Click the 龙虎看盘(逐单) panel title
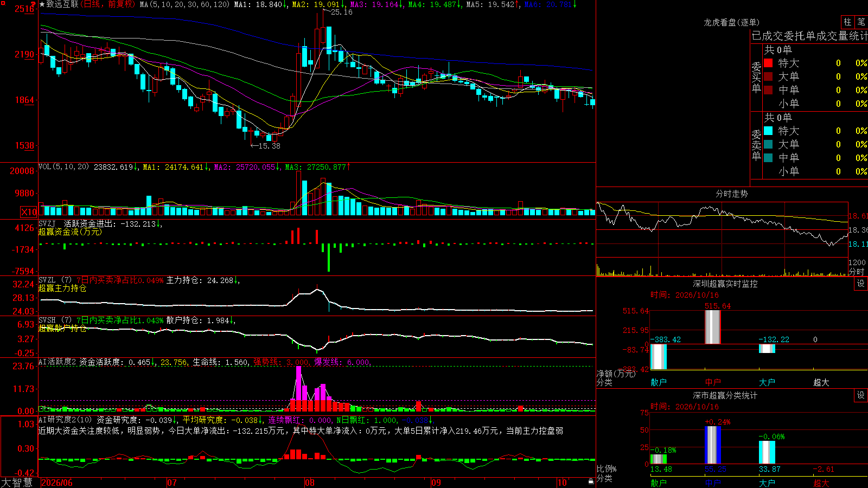 [731, 22]
